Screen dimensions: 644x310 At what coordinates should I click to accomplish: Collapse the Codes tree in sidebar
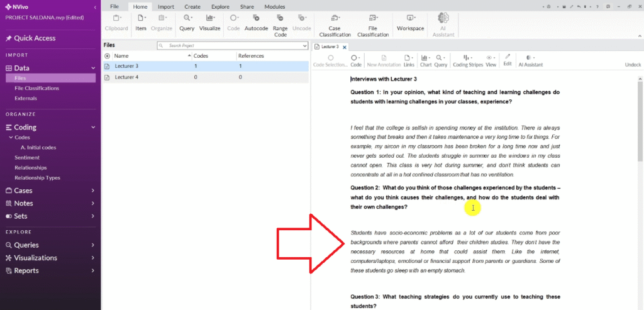(10, 138)
